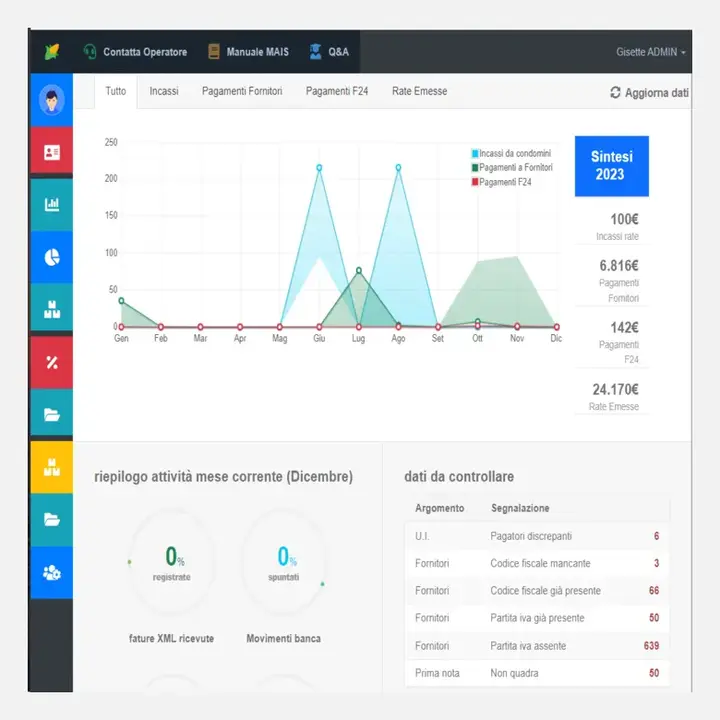Switch to the Pagamenti Fornitori tab
Viewport: 720px width, 720px height.
coord(242,91)
